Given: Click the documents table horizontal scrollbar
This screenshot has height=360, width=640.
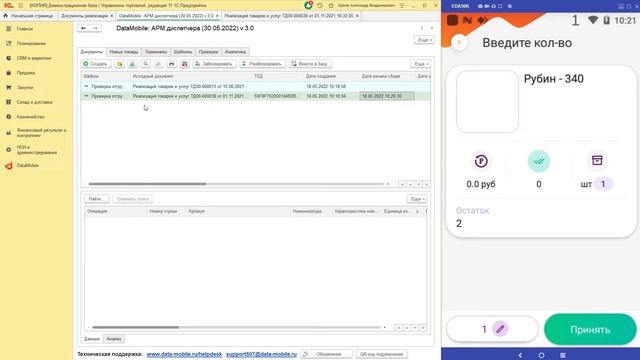Looking at the screenshot, I should coord(147,184).
